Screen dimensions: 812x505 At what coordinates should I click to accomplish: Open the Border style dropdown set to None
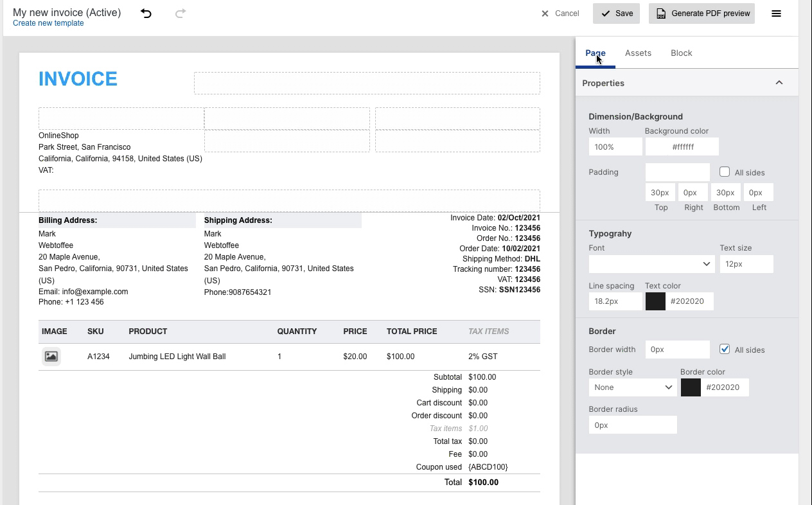click(x=632, y=387)
